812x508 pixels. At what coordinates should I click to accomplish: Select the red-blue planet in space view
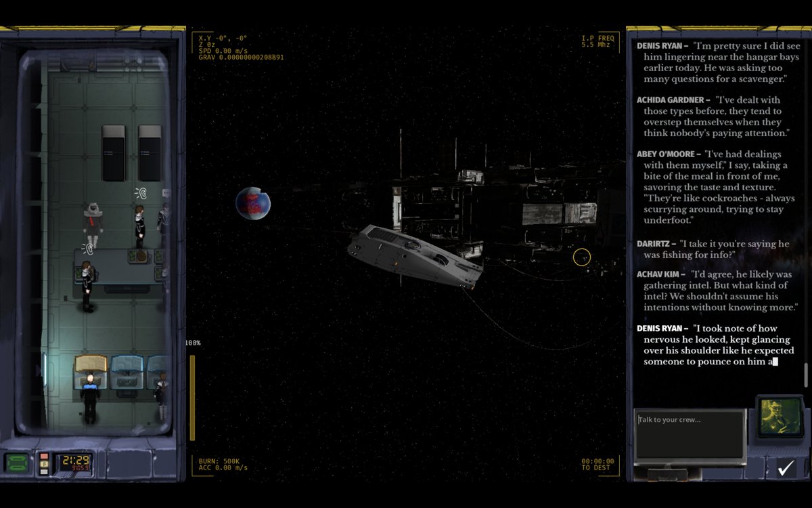253,203
